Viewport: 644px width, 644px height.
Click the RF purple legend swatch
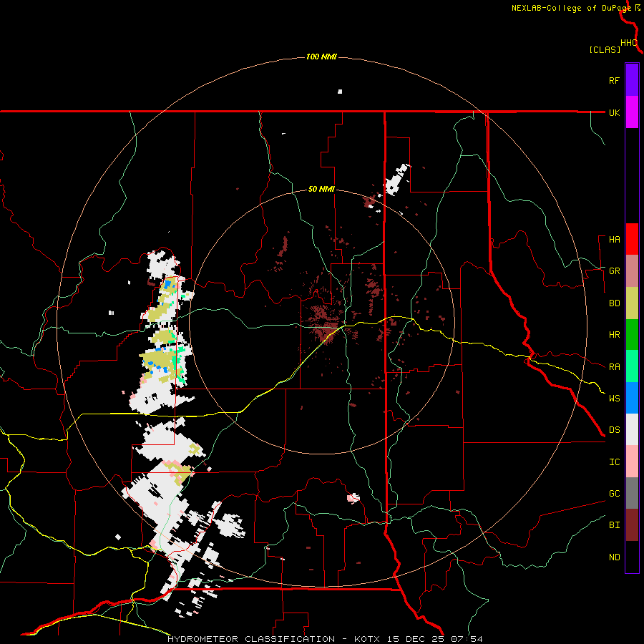coord(632,79)
